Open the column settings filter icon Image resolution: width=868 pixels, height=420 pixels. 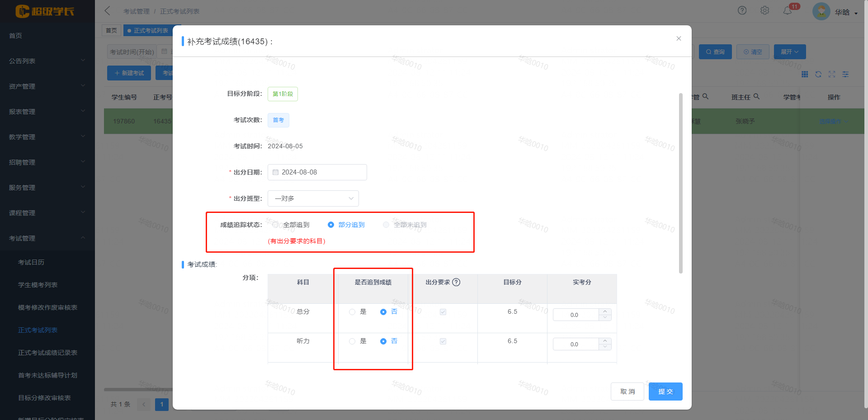pyautogui.click(x=845, y=74)
